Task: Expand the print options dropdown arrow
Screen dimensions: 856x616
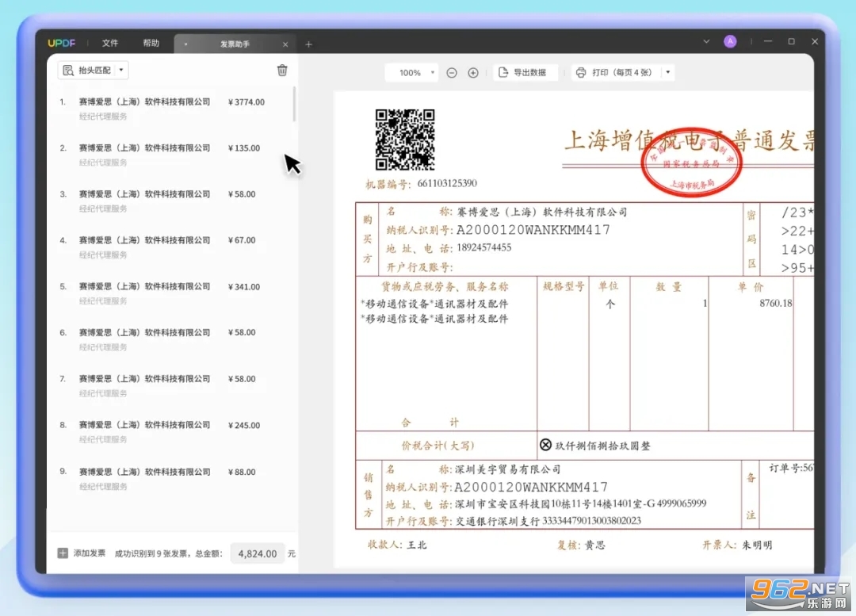Action: 667,73
